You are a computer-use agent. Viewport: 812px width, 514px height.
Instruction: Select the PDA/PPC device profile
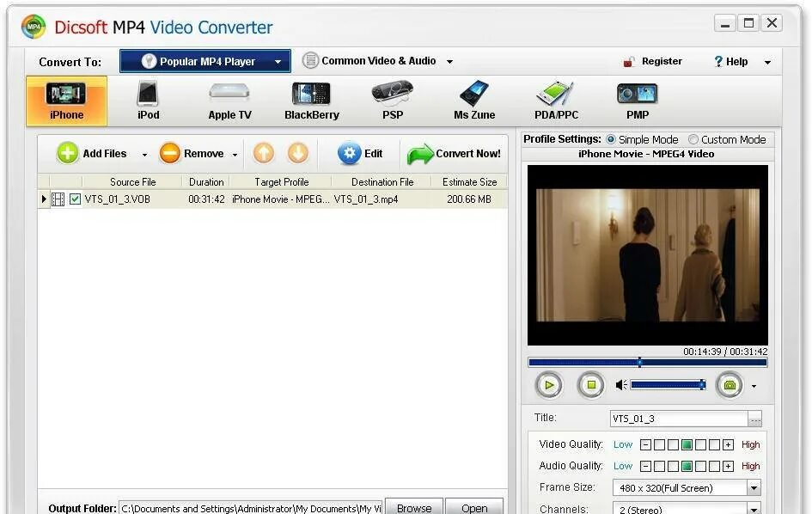click(x=556, y=101)
